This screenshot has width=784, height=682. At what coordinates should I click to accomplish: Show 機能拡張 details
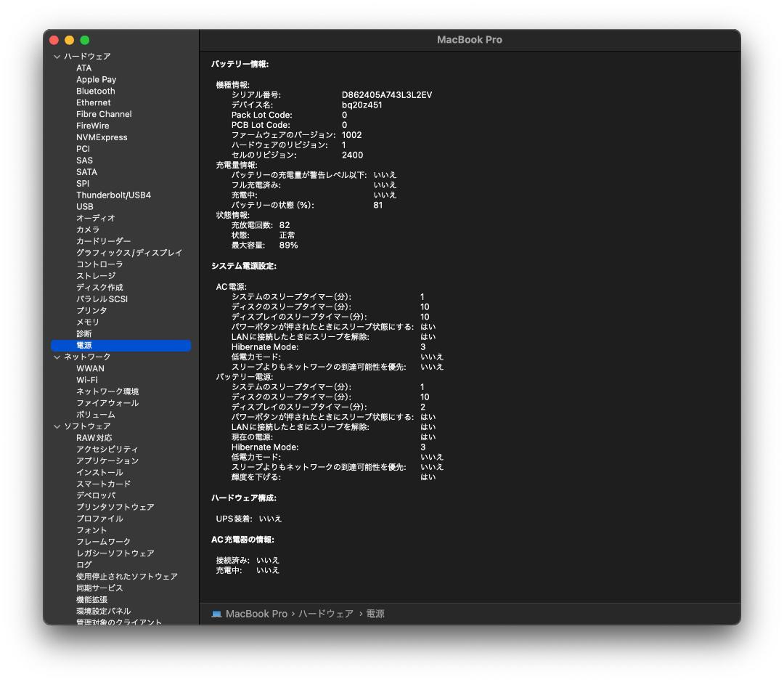click(x=92, y=599)
